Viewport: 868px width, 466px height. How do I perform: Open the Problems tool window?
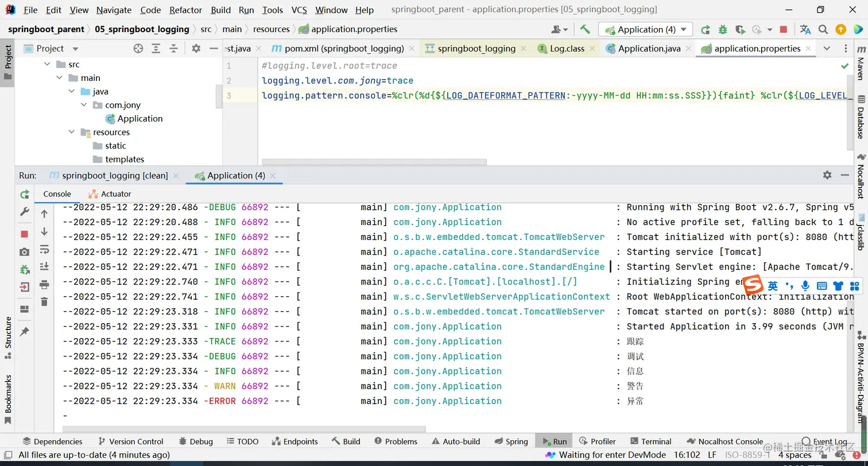[396, 441]
